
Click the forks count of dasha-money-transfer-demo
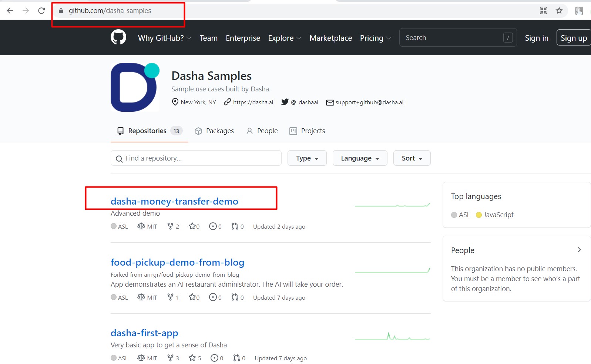coord(173,226)
